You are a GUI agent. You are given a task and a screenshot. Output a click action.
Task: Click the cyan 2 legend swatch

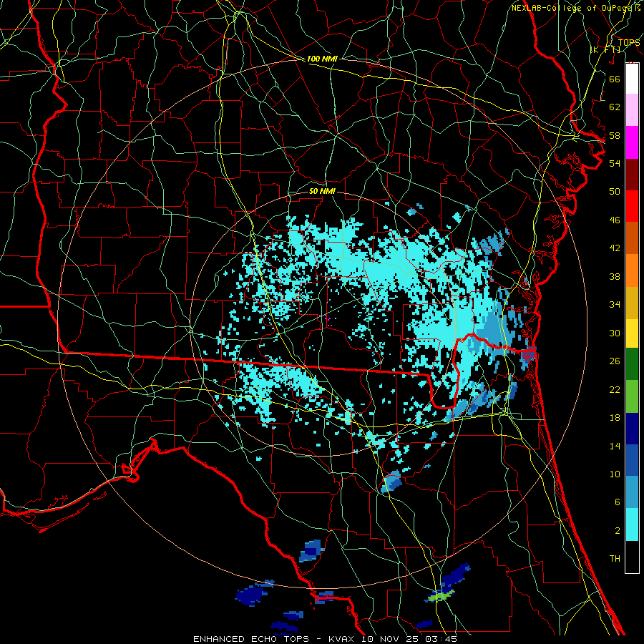pos(632,525)
